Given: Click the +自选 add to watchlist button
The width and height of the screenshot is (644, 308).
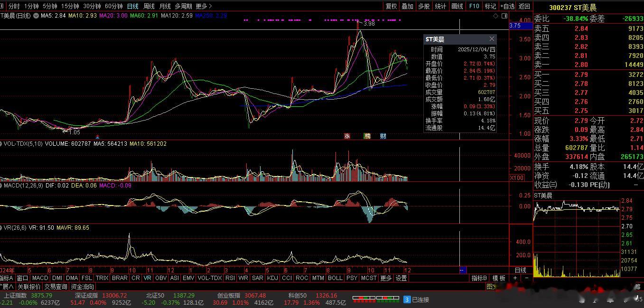Looking at the screenshot, I should (506, 6).
